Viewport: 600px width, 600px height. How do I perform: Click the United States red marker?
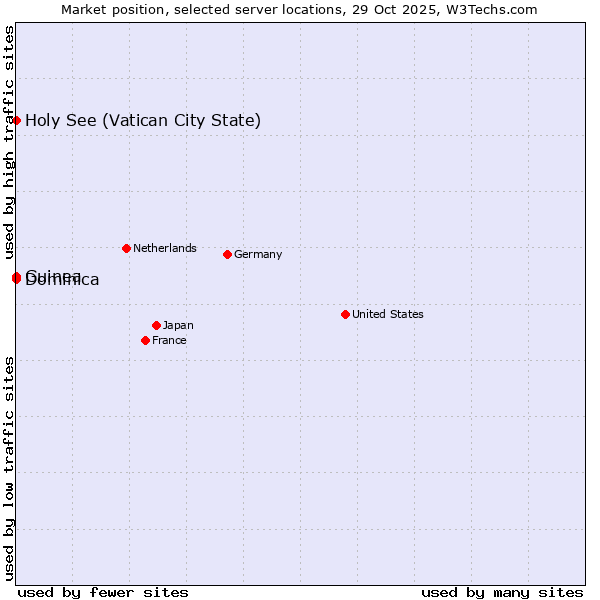pyautogui.click(x=345, y=314)
